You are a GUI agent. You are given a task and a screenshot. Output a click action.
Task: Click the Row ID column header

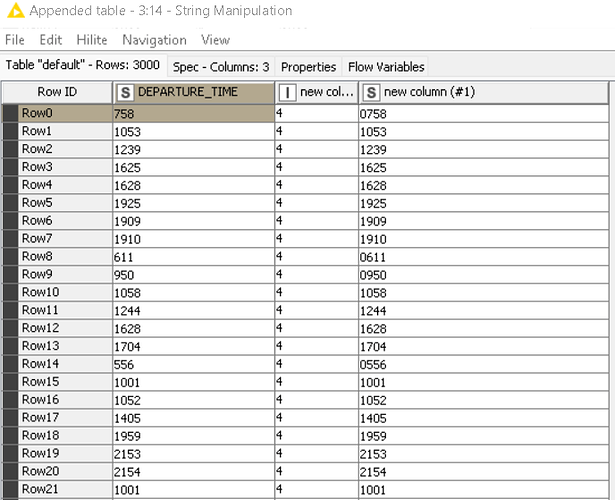pyautogui.click(x=57, y=92)
